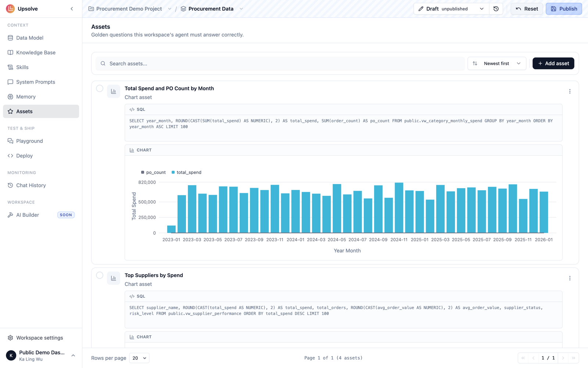Open Knowledge Base in sidebar
Image resolution: width=588 pixels, height=368 pixels.
coord(41,53)
